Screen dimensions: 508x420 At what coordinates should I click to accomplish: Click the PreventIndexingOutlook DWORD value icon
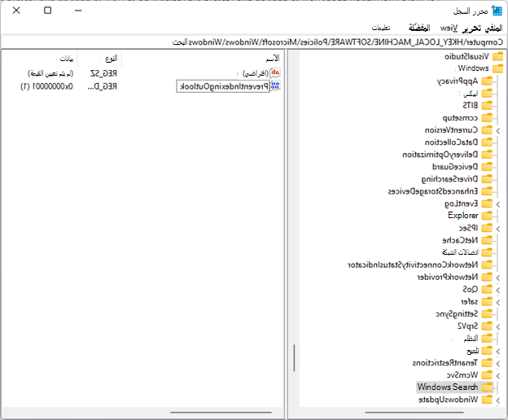tap(275, 86)
